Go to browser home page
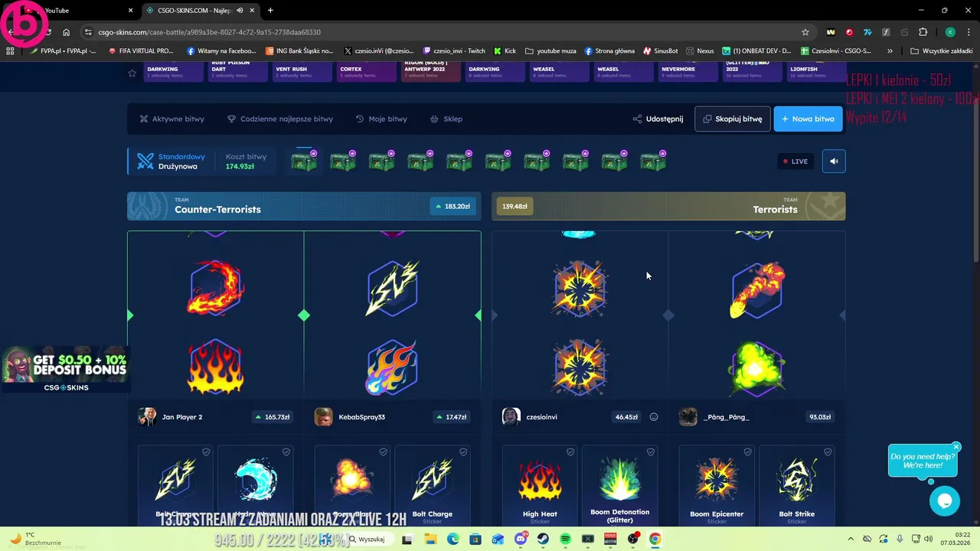The image size is (980, 551). (x=66, y=32)
